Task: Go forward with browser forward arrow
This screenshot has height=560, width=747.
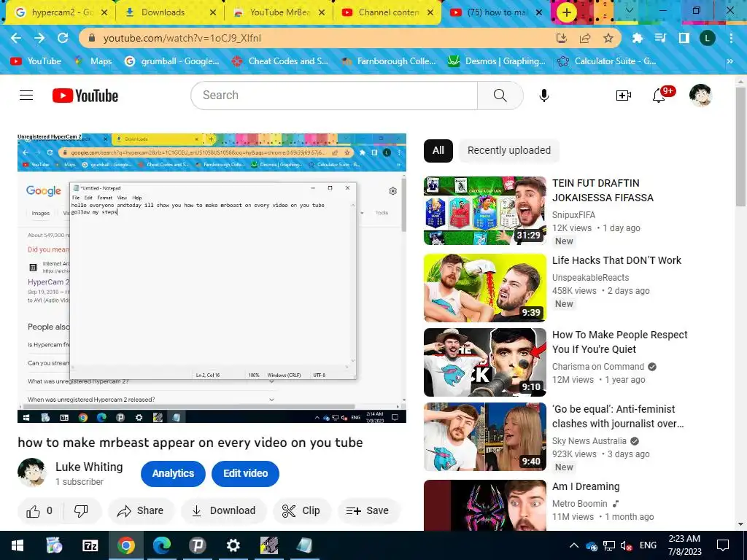Action: click(39, 38)
